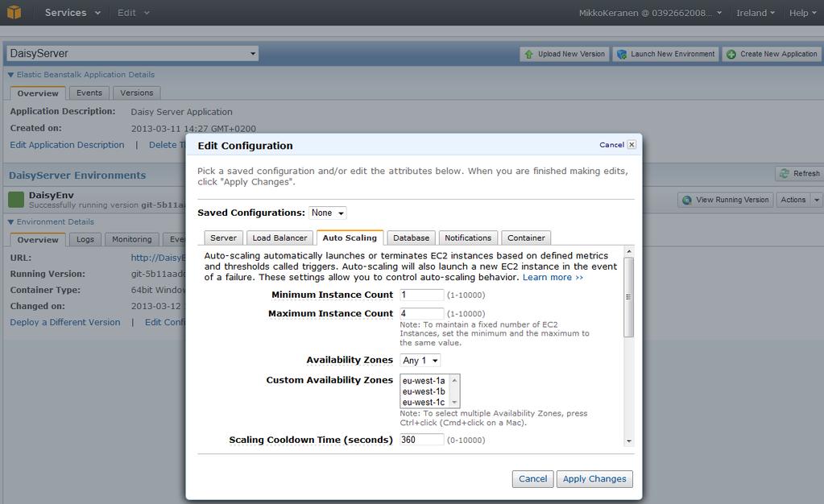Click the Cancel button at dialog bottom

[x=533, y=479]
